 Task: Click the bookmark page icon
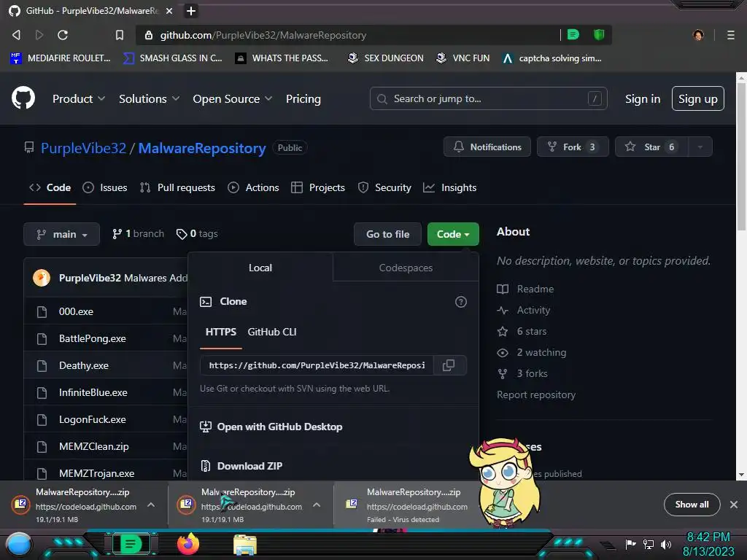[x=120, y=35]
